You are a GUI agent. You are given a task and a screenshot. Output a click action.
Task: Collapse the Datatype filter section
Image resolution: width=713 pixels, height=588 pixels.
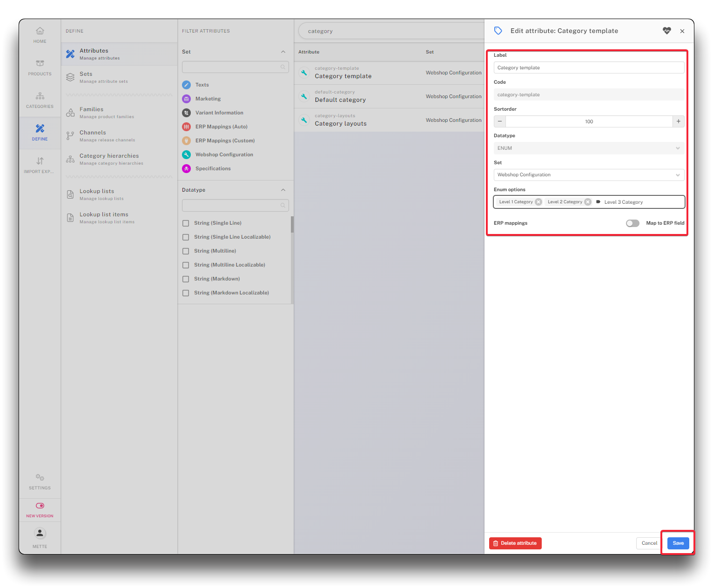coord(283,190)
